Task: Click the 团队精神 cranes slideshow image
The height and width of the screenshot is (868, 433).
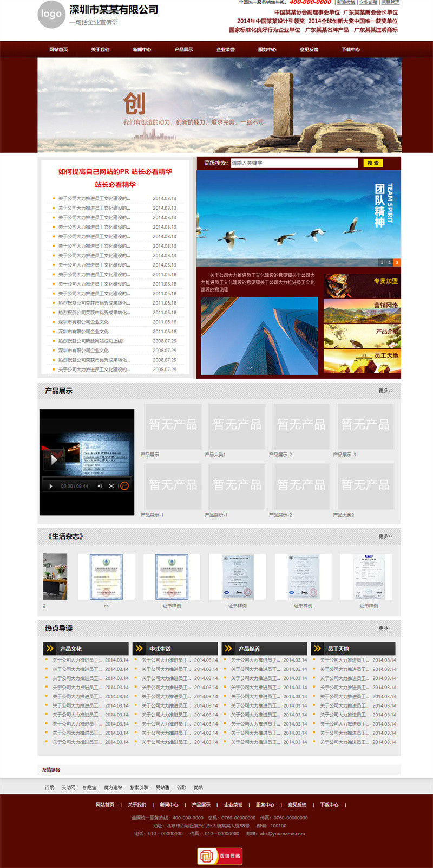Action: 298,218
